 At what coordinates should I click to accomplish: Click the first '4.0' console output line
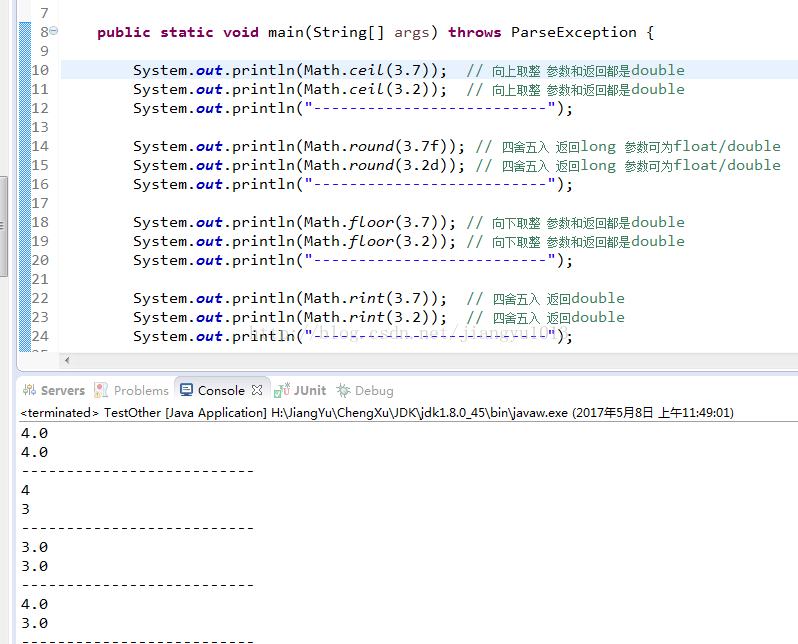tap(35, 433)
